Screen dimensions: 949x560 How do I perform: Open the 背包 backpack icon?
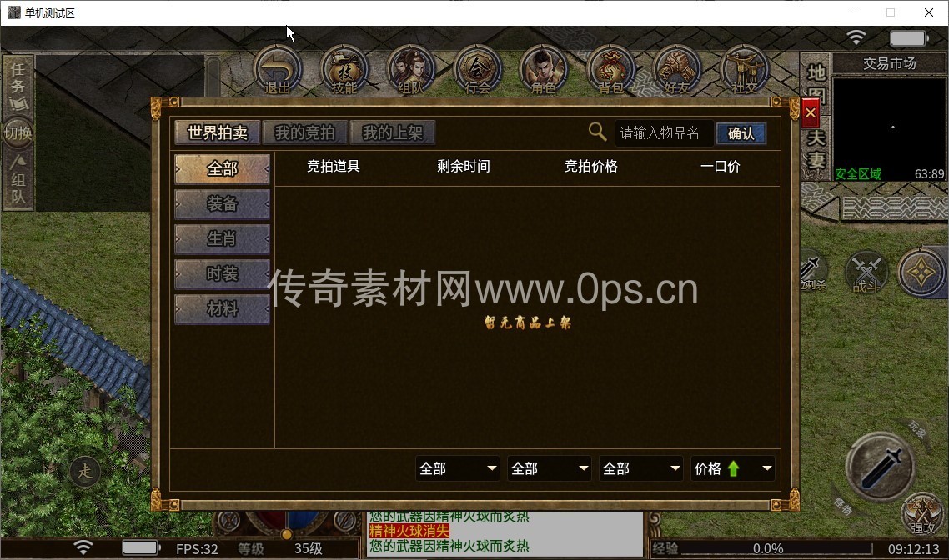610,69
